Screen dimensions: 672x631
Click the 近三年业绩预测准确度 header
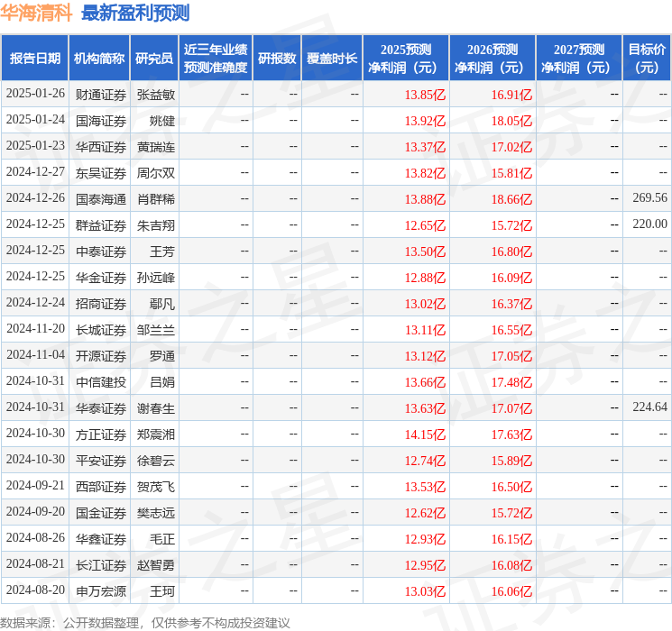point(216,58)
